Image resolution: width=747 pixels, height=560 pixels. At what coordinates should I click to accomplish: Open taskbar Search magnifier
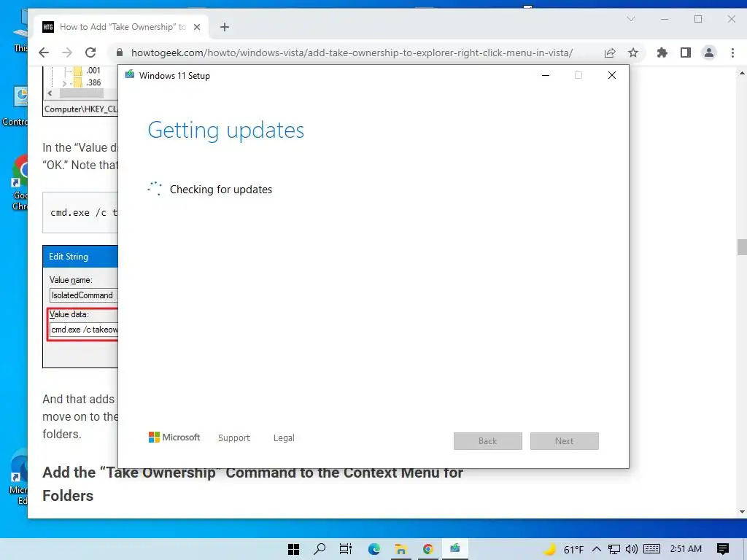point(320,549)
